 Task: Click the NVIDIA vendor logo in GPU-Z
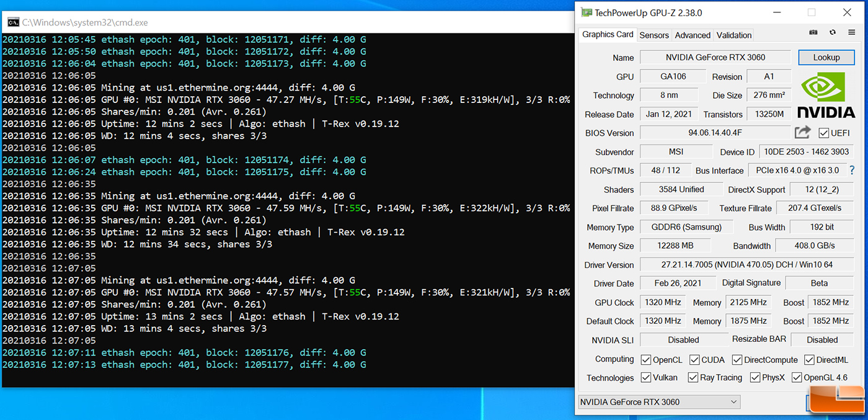coord(826,95)
